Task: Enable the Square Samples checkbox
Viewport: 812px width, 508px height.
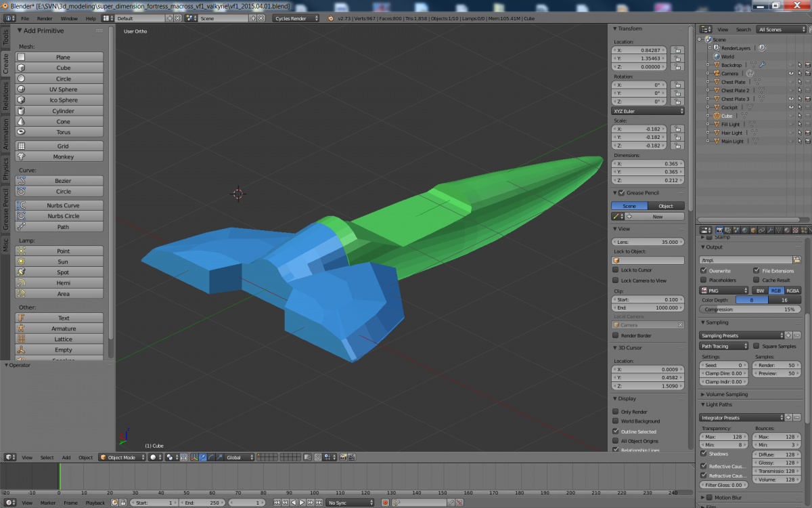Action: [757, 346]
